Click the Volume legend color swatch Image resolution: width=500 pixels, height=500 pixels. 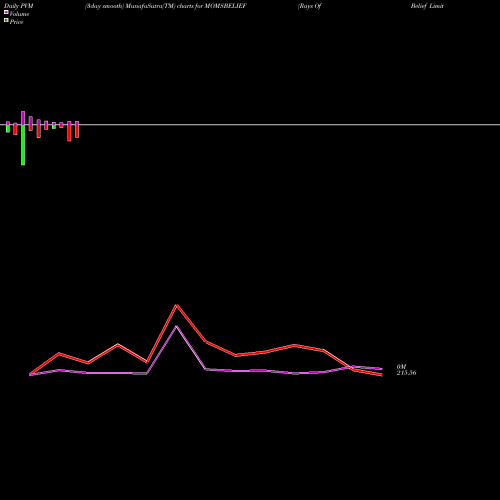[6, 13]
